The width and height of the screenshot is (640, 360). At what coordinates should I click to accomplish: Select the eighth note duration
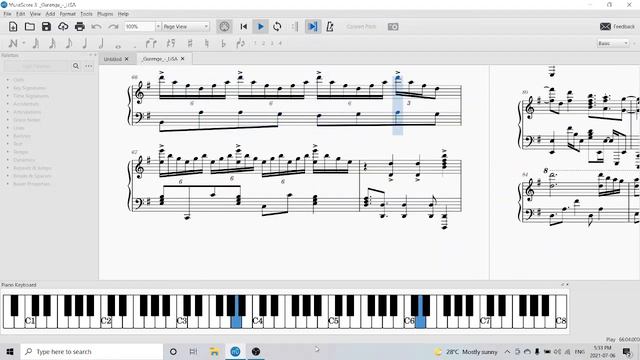(69, 43)
